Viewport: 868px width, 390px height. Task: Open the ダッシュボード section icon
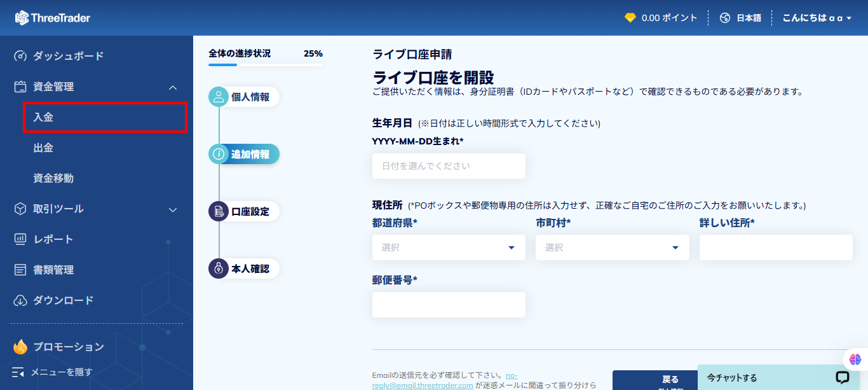click(x=20, y=56)
